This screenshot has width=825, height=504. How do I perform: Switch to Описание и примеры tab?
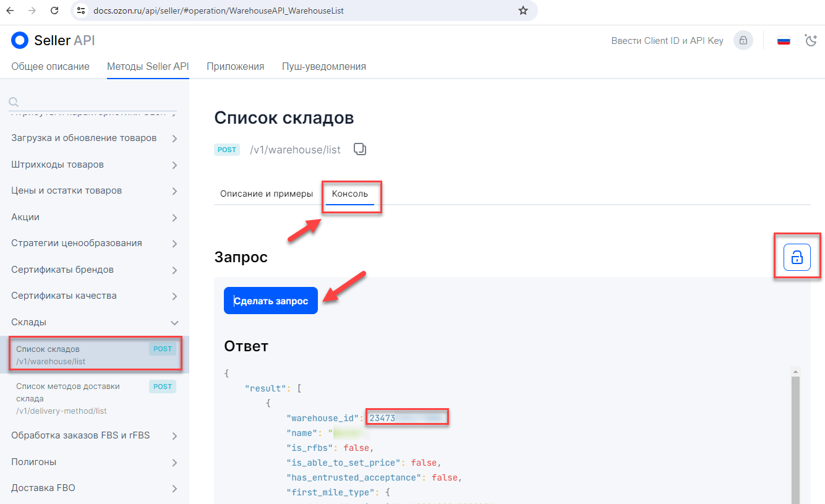coord(267,194)
